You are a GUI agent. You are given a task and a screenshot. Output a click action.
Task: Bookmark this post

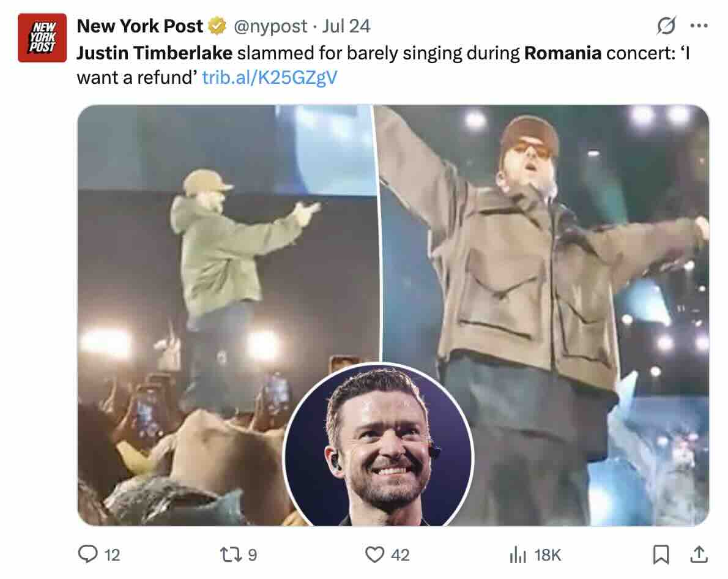pos(661,555)
